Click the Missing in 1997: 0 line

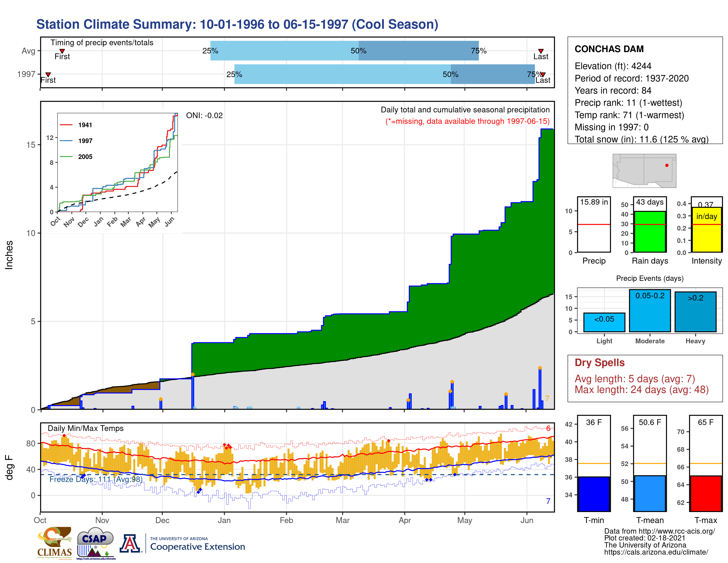click(611, 127)
